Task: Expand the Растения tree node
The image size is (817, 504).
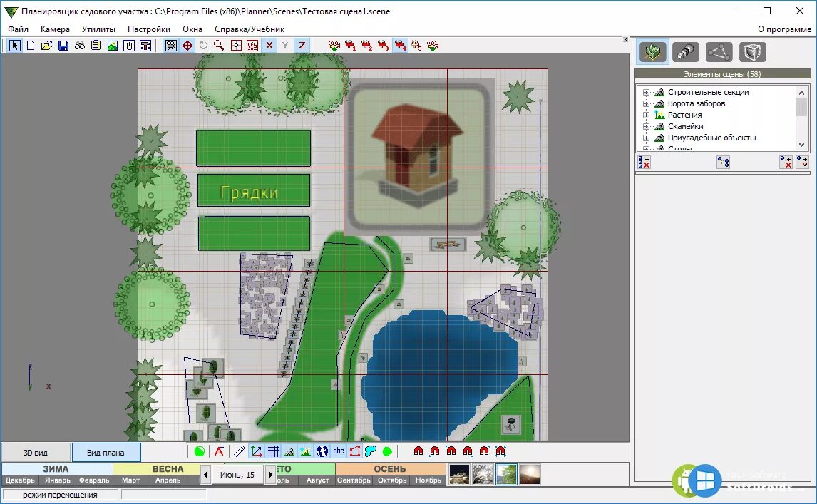Action: click(646, 115)
